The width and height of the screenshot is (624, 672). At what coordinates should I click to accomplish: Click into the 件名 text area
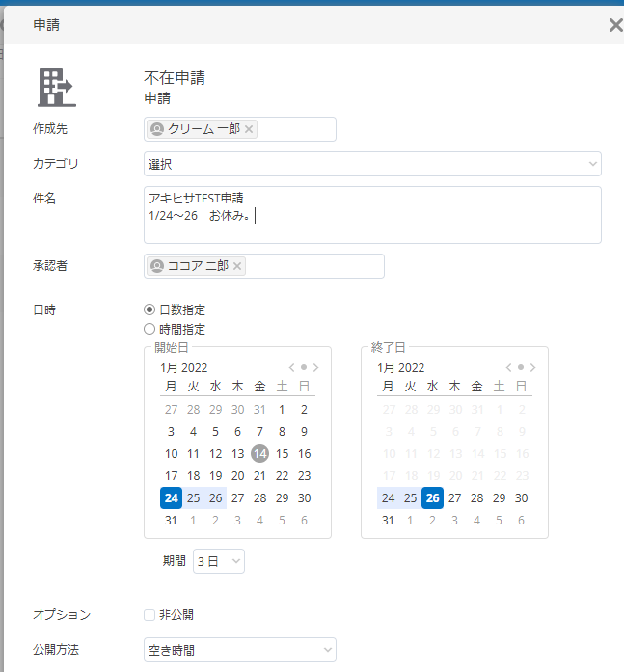(x=372, y=215)
